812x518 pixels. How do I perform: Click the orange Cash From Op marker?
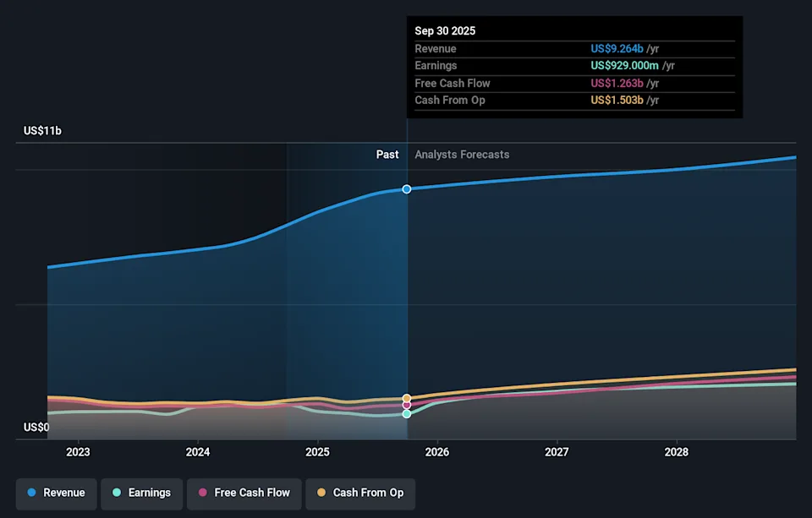(407, 398)
